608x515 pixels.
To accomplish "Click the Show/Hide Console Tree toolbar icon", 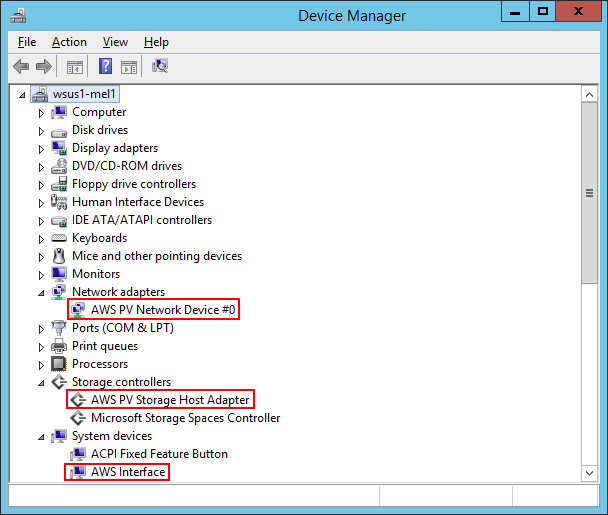I will point(75,67).
